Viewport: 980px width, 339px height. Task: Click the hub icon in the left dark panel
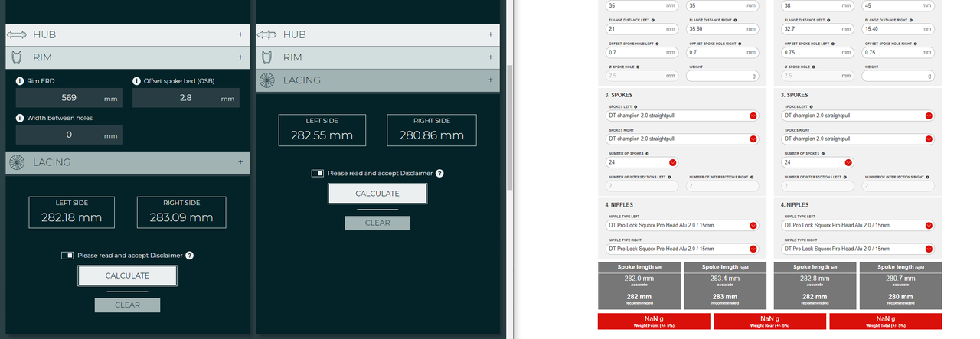pos(17,34)
